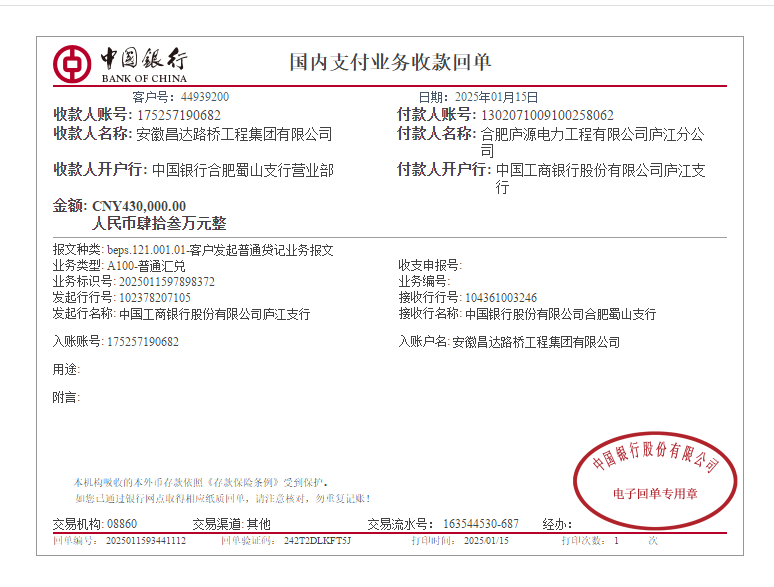Click the red electronic receipt seal stamp
Viewport: 774px width, 587px height.
coord(656,477)
